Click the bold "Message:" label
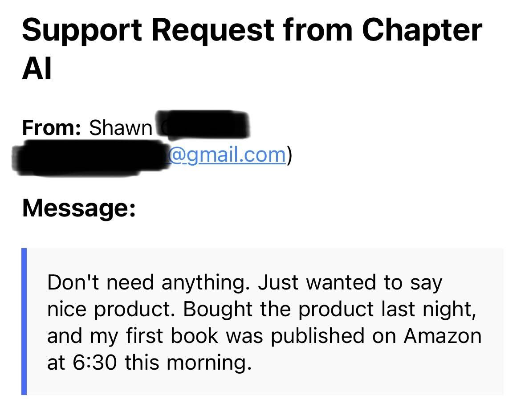The height and width of the screenshot is (420, 525). tap(79, 208)
